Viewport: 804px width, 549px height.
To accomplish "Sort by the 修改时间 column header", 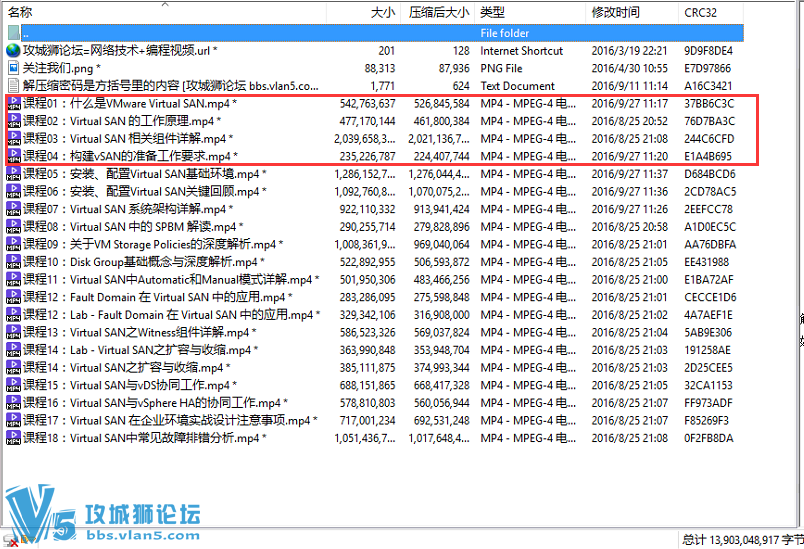I will tap(615, 12).
